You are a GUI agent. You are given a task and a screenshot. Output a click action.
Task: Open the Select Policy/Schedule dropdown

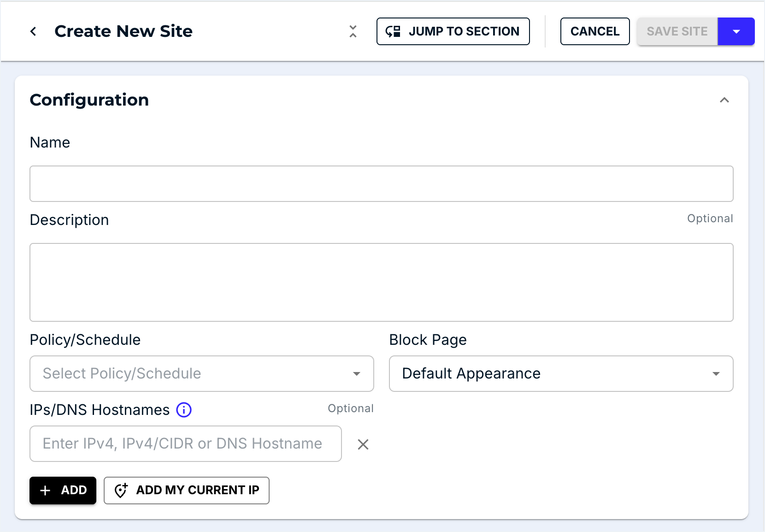201,373
